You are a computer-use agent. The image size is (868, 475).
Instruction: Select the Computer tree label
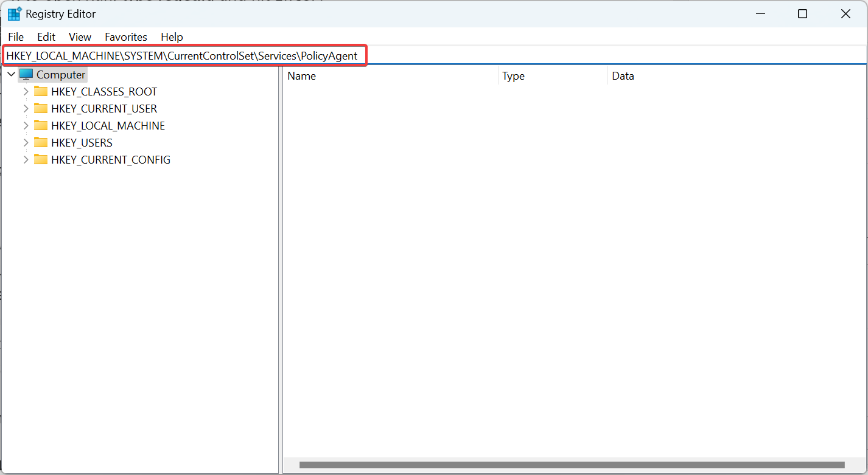(x=61, y=75)
